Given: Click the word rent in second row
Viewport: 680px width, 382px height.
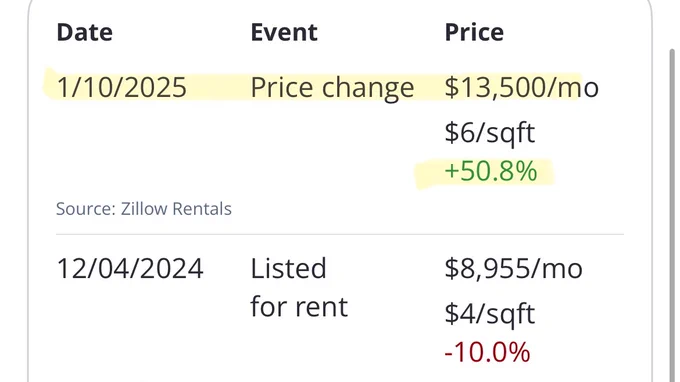Looking at the screenshot, I should click(x=321, y=307).
